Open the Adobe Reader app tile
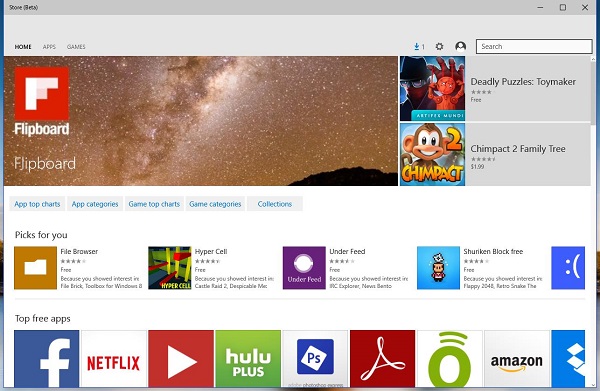The height and width of the screenshot is (391, 600). click(382, 359)
